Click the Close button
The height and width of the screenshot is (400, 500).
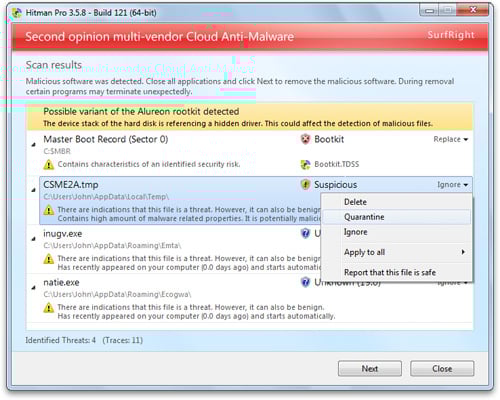(x=442, y=368)
